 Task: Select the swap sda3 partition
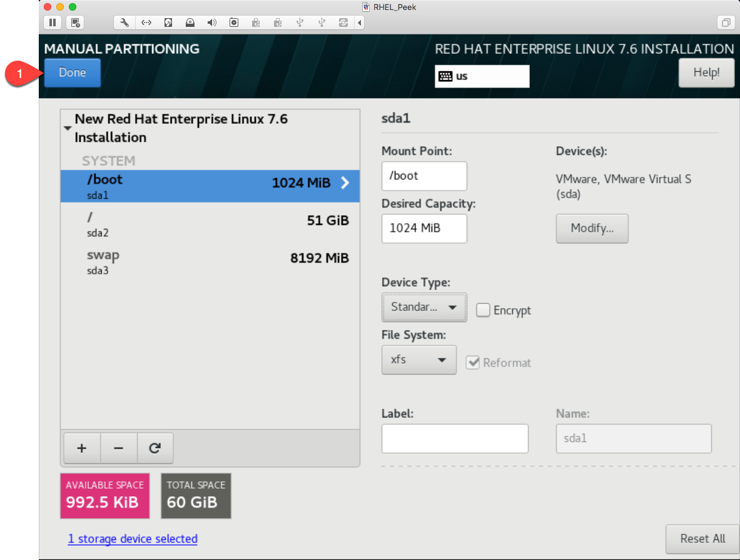coord(210,262)
